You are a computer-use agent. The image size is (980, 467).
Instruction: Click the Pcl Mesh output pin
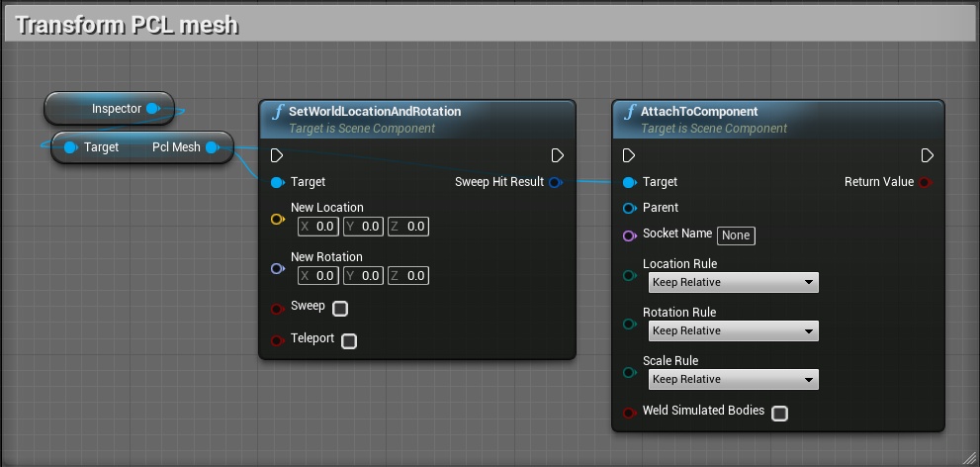212,147
